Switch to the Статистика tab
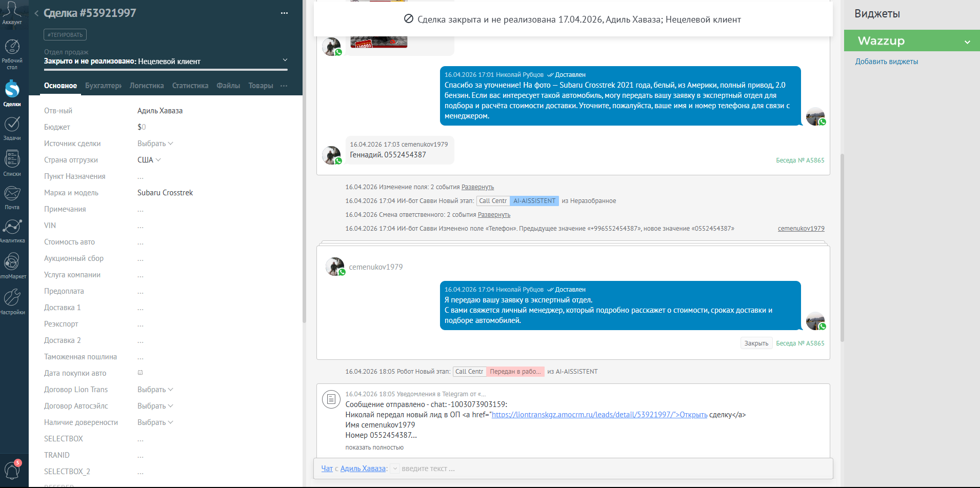980x488 pixels. [x=190, y=86]
